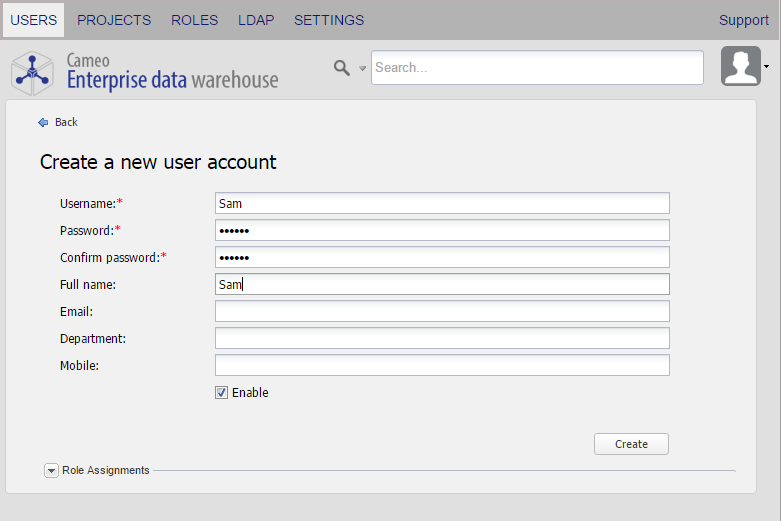Open the SETTINGS tab

pos(329,20)
